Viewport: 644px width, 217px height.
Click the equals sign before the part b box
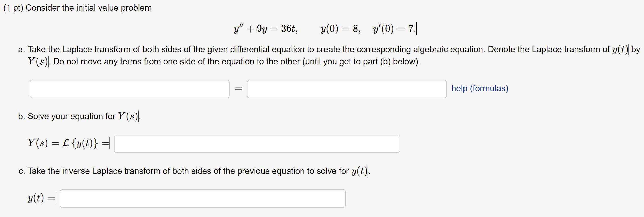106,143
